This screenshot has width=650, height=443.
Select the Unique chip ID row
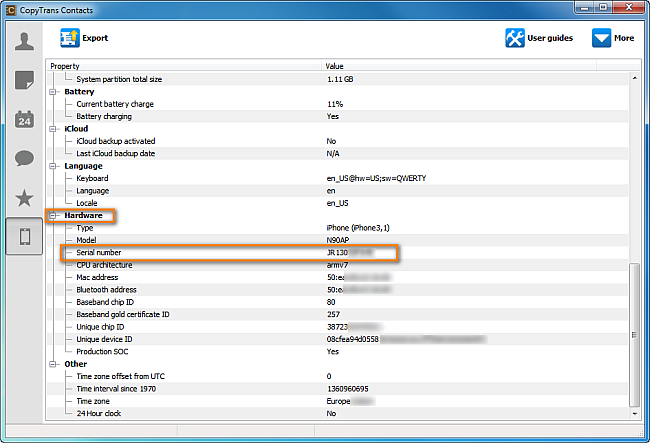point(338,327)
